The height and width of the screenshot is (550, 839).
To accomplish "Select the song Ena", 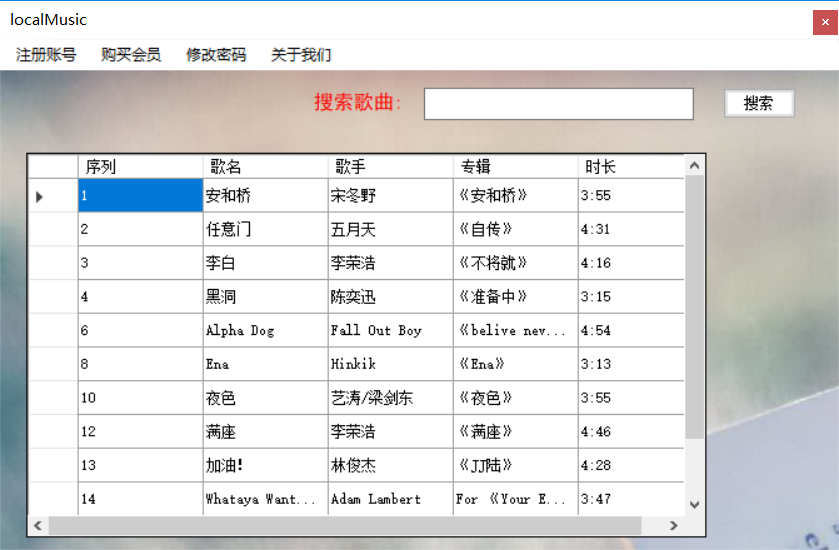I will (x=266, y=364).
